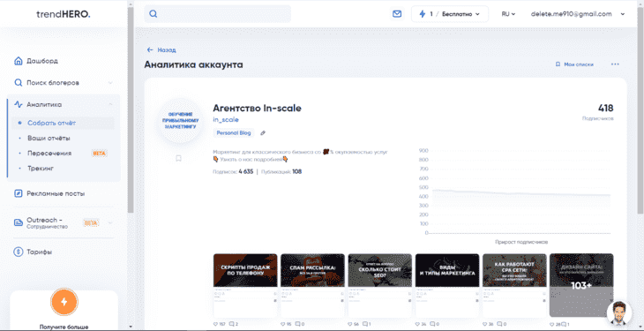Select Ваши отчёты in the sidebar

click(49, 139)
